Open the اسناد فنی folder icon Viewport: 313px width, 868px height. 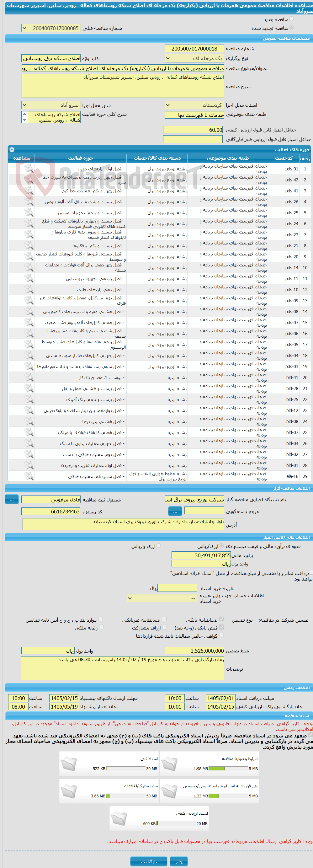(x=69, y=764)
